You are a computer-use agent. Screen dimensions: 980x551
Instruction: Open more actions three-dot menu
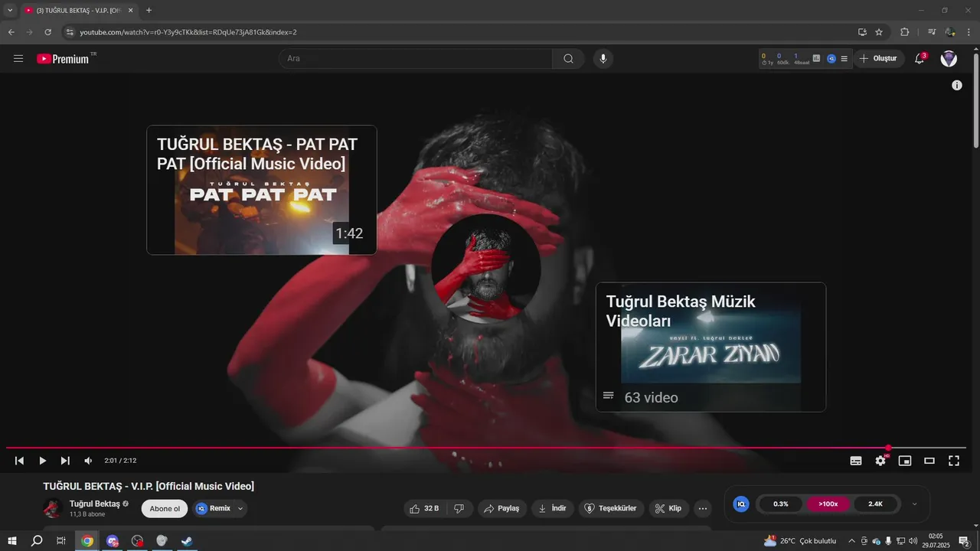[703, 508]
